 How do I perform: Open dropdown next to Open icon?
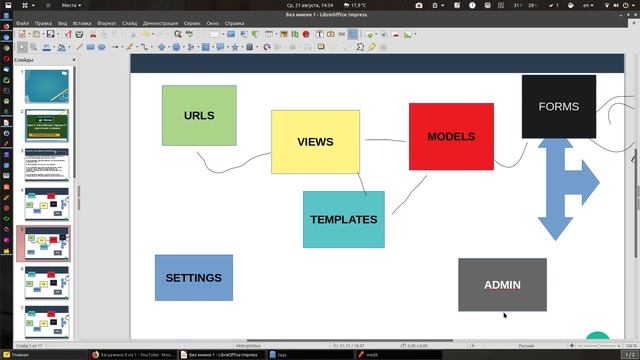[x=43, y=35]
